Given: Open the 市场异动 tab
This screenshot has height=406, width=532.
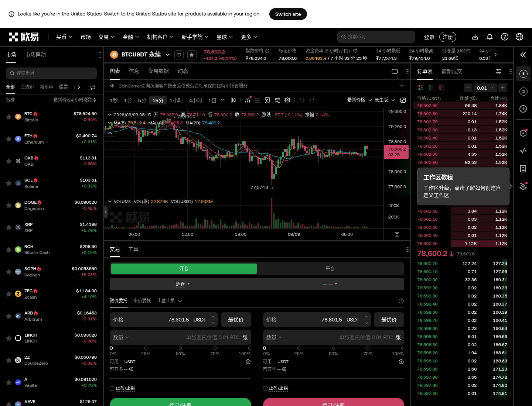Looking at the screenshot, I should (35, 55).
